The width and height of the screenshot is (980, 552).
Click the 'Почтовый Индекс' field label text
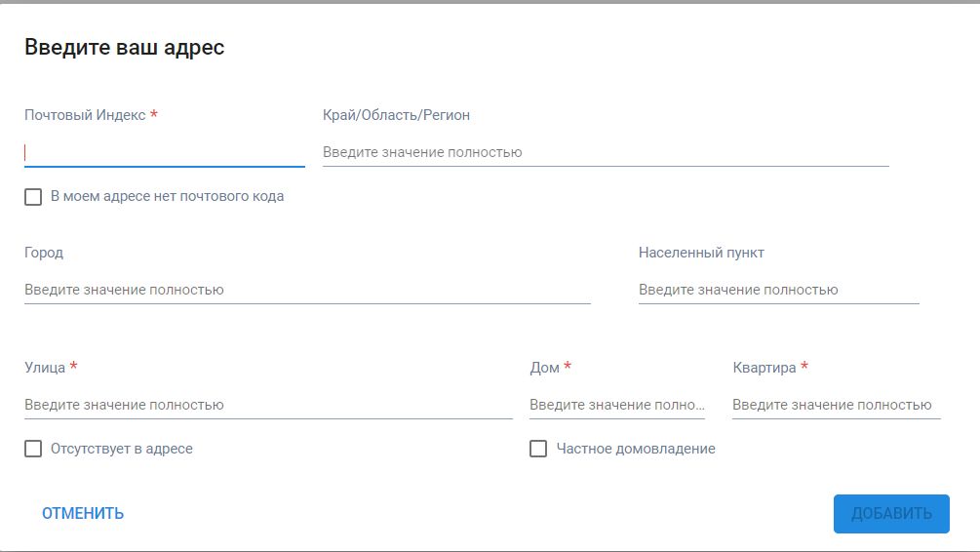point(85,115)
